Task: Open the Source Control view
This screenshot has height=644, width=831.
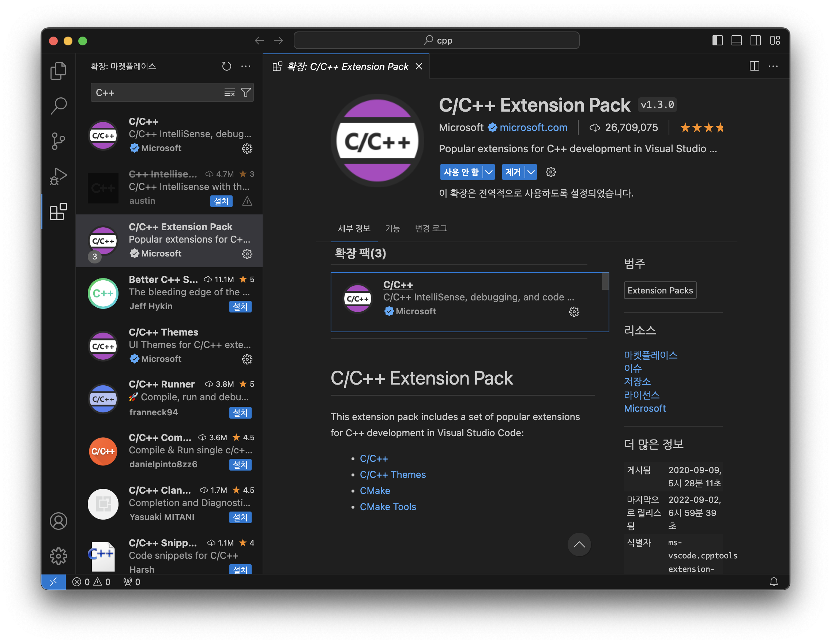Action: tap(58, 141)
